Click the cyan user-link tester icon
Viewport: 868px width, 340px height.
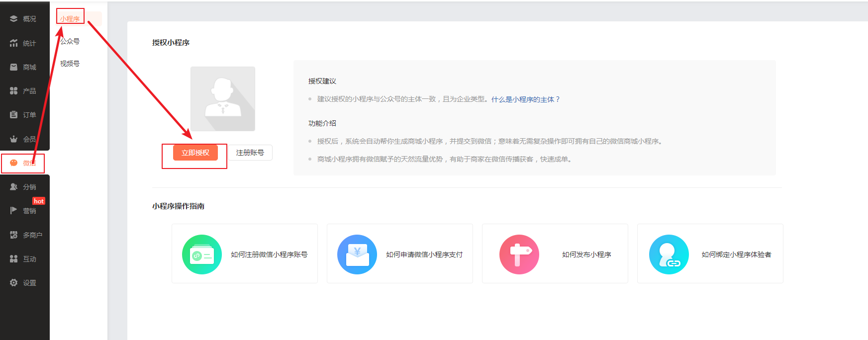tap(669, 255)
